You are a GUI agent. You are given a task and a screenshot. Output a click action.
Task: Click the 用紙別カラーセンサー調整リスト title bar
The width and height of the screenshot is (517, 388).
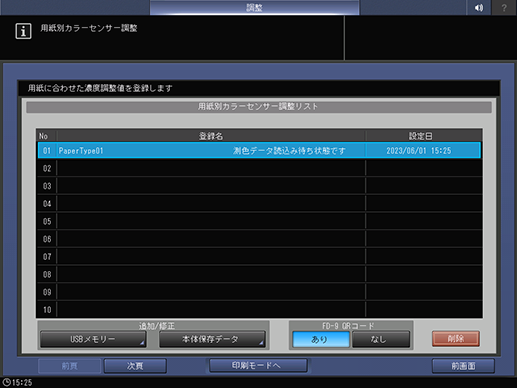pyautogui.click(x=259, y=107)
